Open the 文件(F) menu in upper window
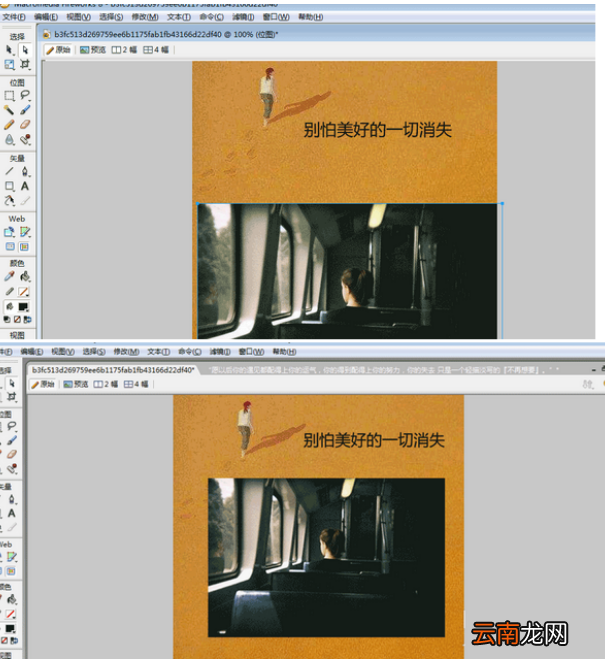 14,17
